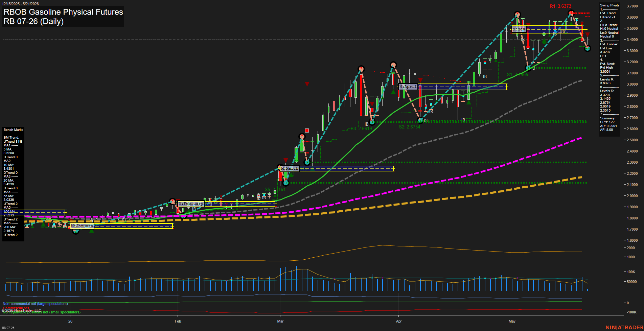The height and width of the screenshot is (331, 644).
Task: Click the SP's: 122 summary value
Action: tap(607, 122)
